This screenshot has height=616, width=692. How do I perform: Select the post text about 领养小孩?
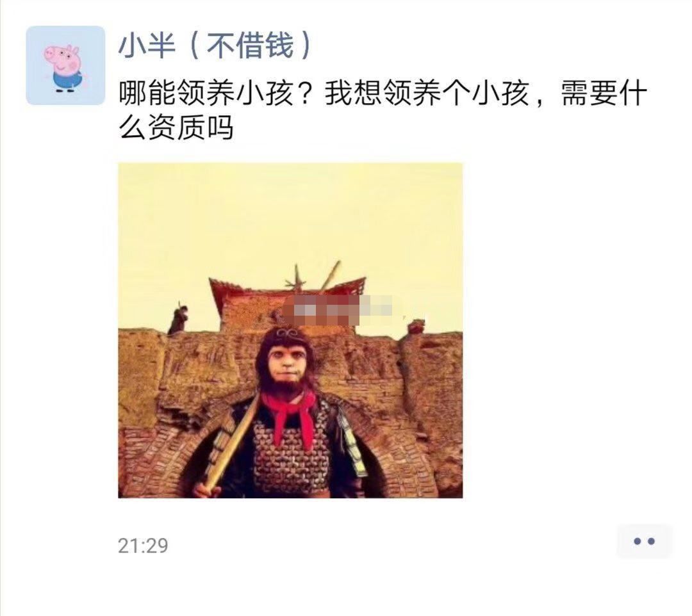pyautogui.click(x=383, y=111)
